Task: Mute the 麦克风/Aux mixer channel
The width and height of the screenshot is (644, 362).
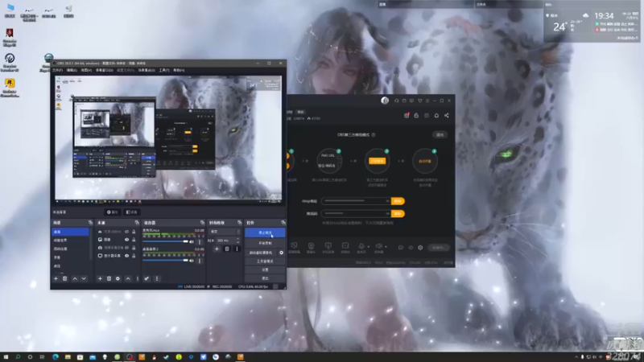Action: pyautogui.click(x=192, y=242)
